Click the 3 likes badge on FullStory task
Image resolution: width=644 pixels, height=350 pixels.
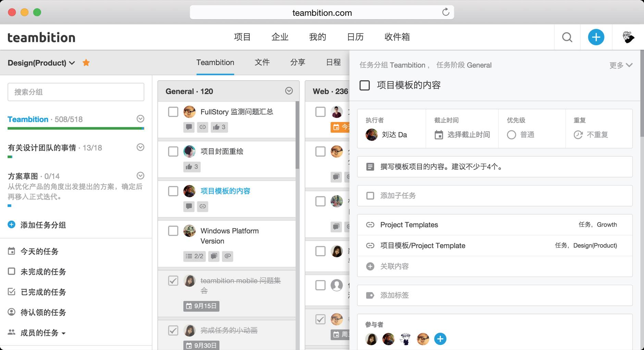(x=219, y=127)
